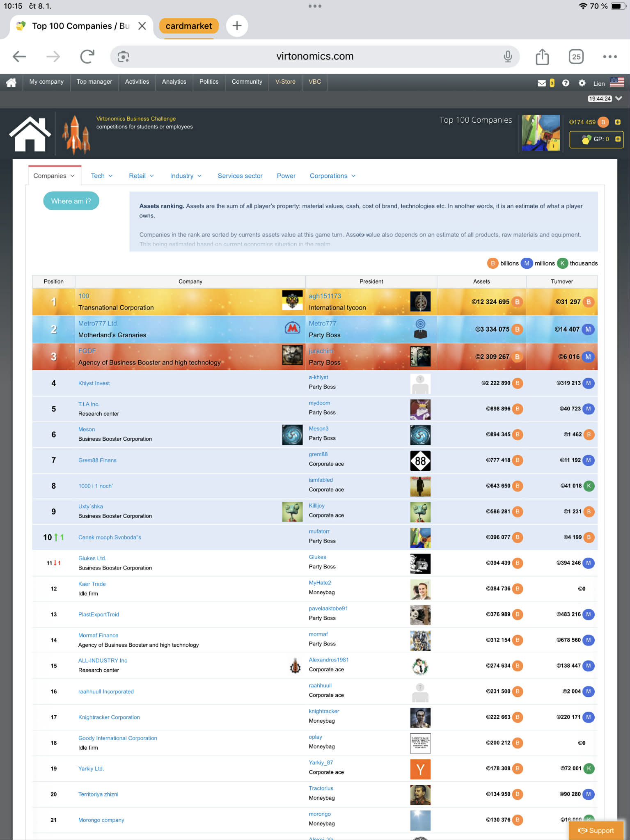Image resolution: width=630 pixels, height=840 pixels.
Task: Open the browser tab count button
Action: 576,57
